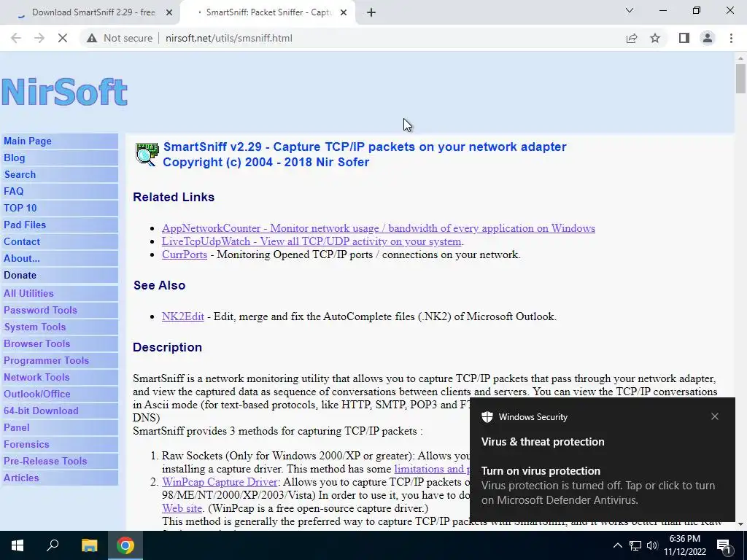
Task: Follow the WinPcap Capture Driver link
Action: 219,482
